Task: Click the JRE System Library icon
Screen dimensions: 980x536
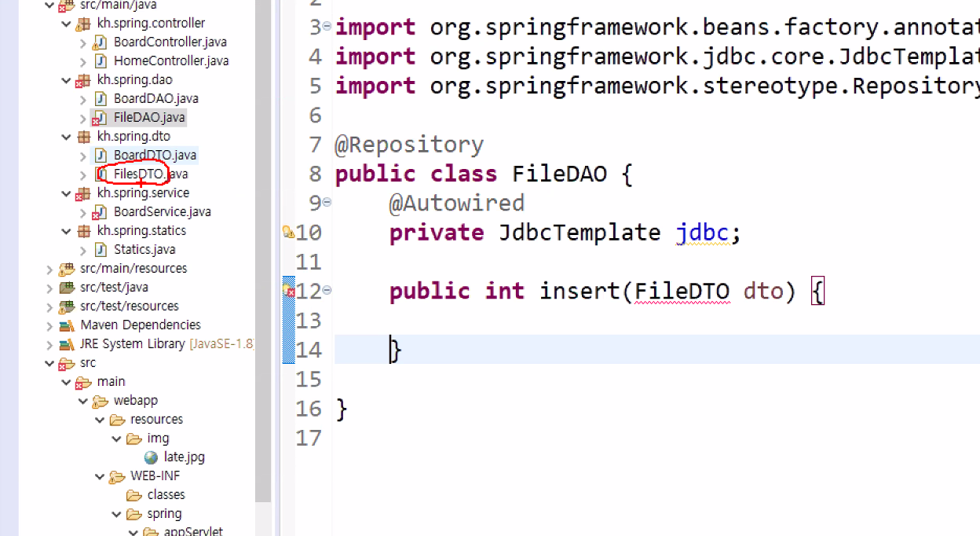Action: tap(67, 343)
